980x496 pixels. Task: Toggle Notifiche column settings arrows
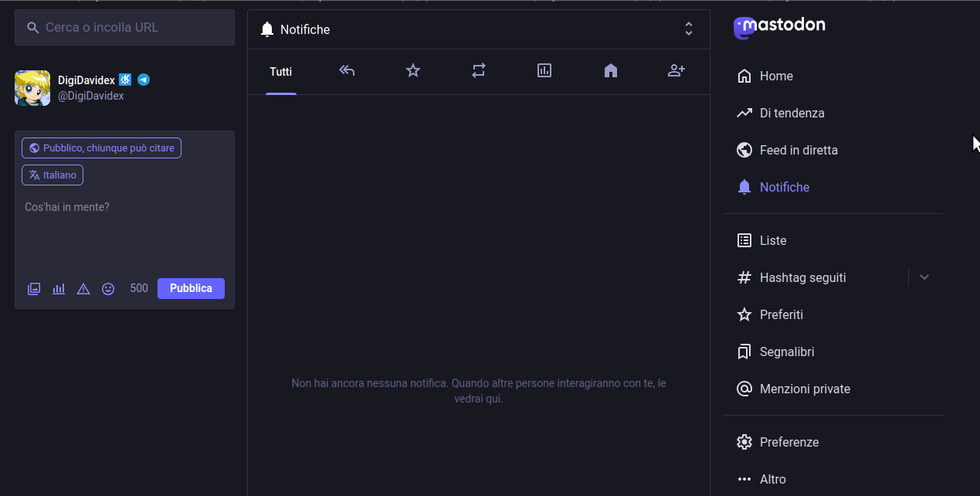(688, 29)
